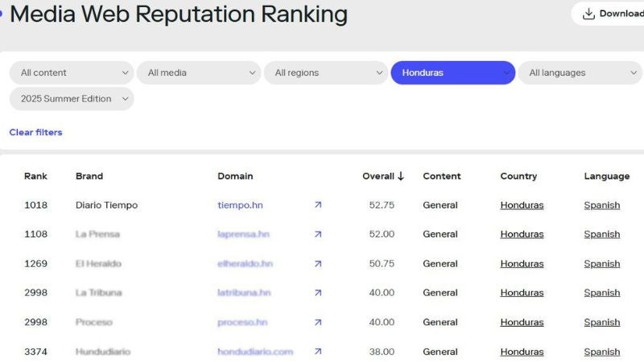This screenshot has width=644, height=362.
Task: Click the Download button
Action: (609, 14)
